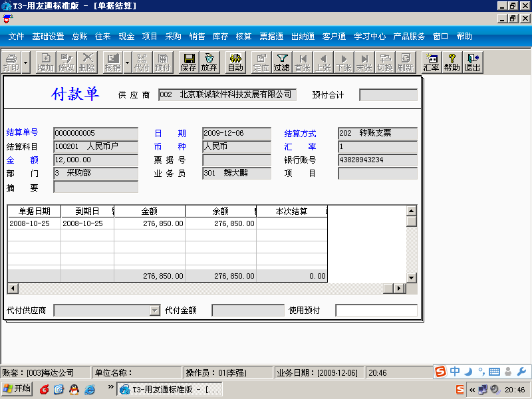This screenshot has width=532, height=399.
Task: Open the 往来 menu
Action: coord(103,37)
